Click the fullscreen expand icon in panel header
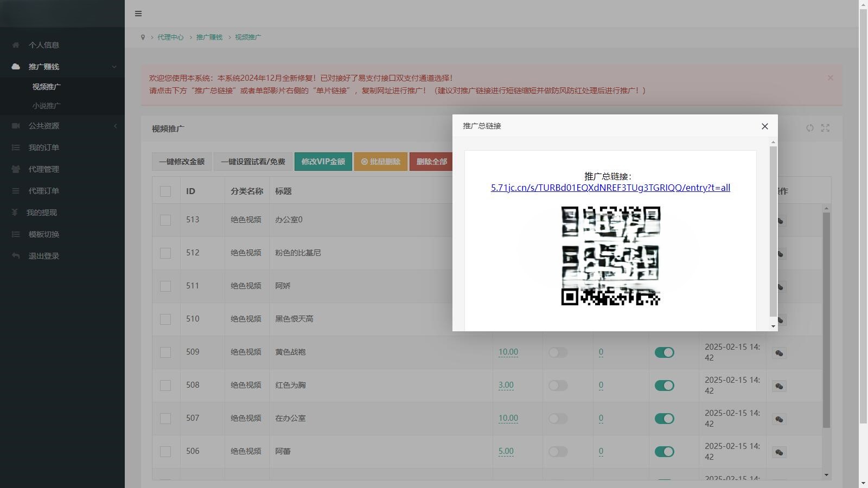 click(825, 128)
